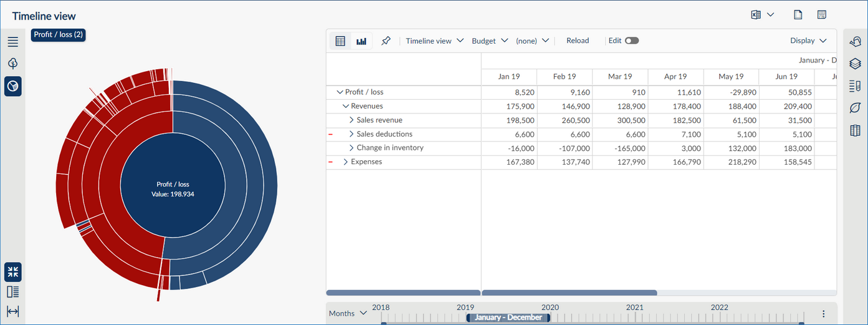Switch to bar chart view

pos(361,41)
